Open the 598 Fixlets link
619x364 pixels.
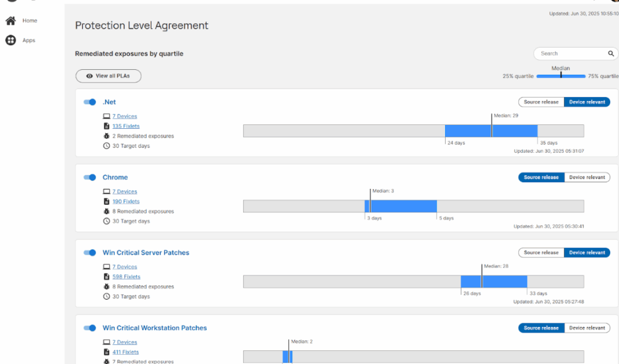tap(126, 277)
